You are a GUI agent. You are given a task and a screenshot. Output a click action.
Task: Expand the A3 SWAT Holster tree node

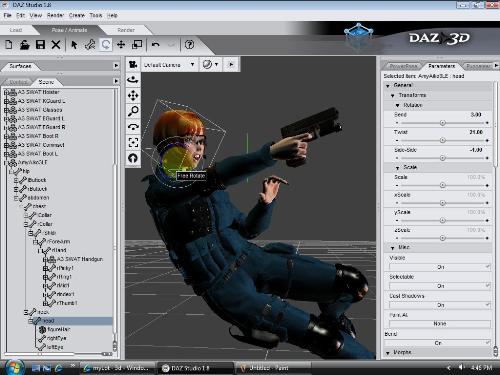pyautogui.click(x=6, y=92)
